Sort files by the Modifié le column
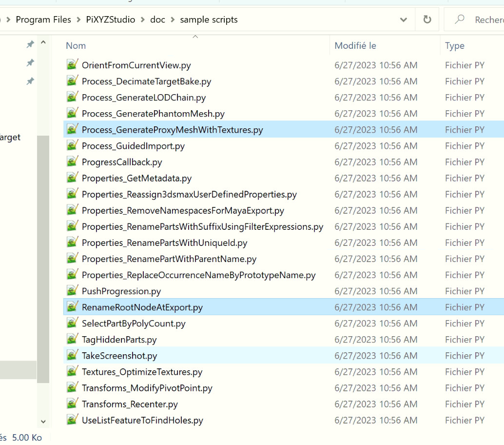Viewport: 504px width, 445px height. coord(355,45)
